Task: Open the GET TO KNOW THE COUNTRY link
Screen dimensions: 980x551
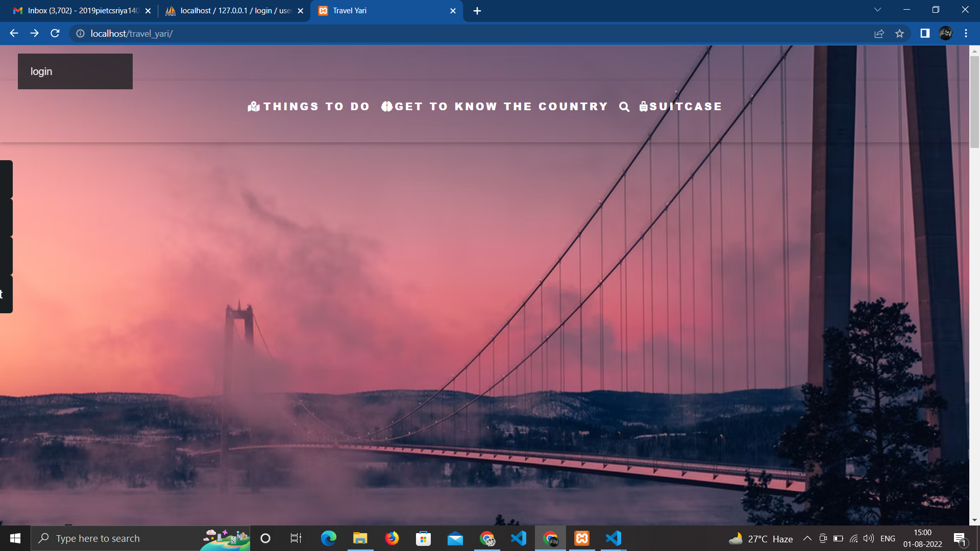Action: (501, 107)
